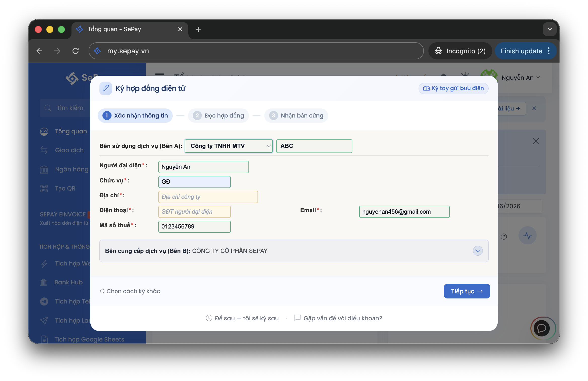Click the Ngân hàng bank icon in sidebar

tap(44, 169)
